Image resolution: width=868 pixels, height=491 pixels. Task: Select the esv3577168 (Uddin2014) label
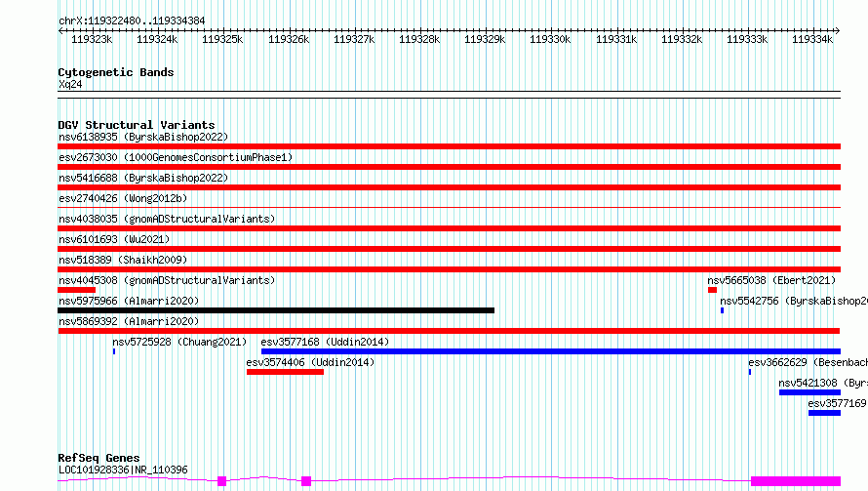click(325, 342)
